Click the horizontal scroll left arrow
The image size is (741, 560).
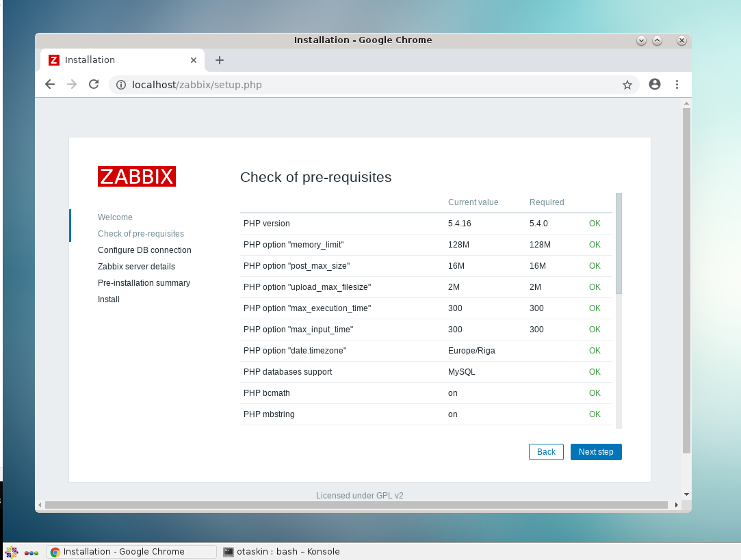[40, 505]
